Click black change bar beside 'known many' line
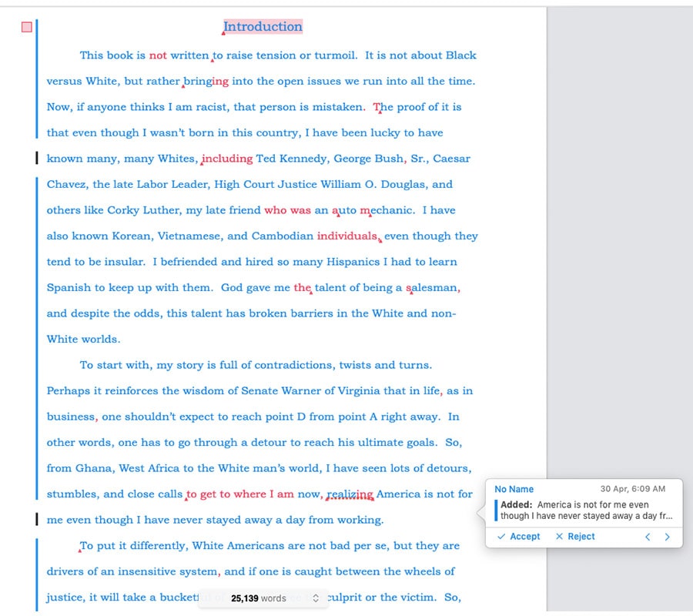 pos(37,159)
